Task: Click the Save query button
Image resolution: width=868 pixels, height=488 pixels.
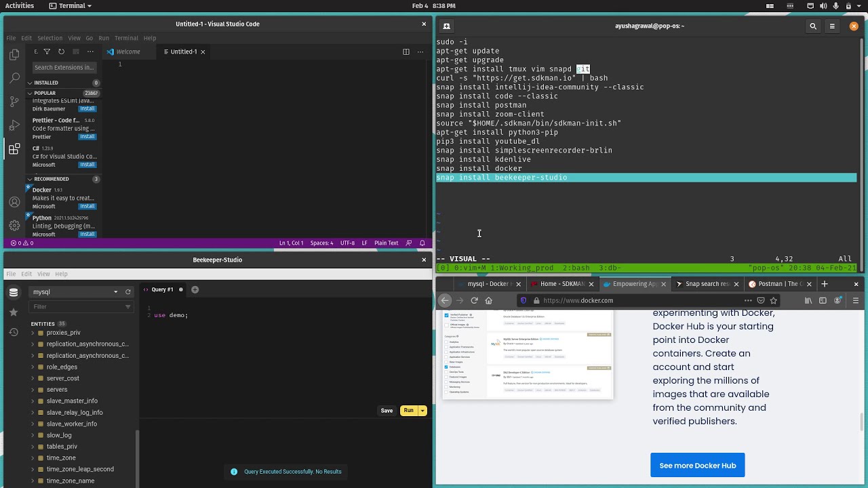Action: 387,411
